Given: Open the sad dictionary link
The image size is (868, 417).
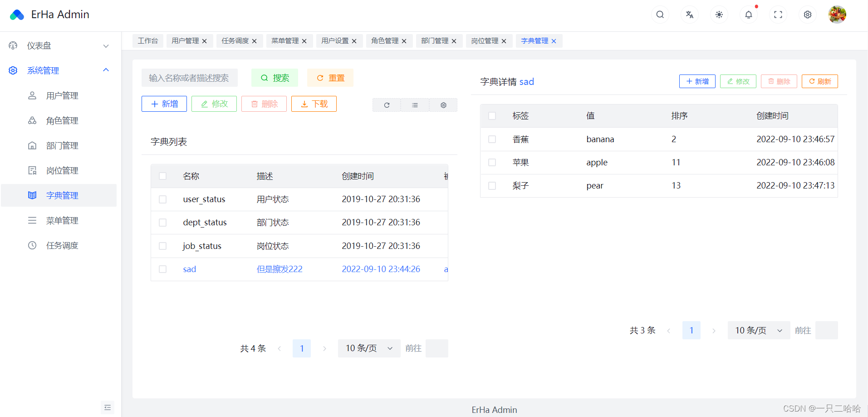Looking at the screenshot, I should (x=189, y=269).
